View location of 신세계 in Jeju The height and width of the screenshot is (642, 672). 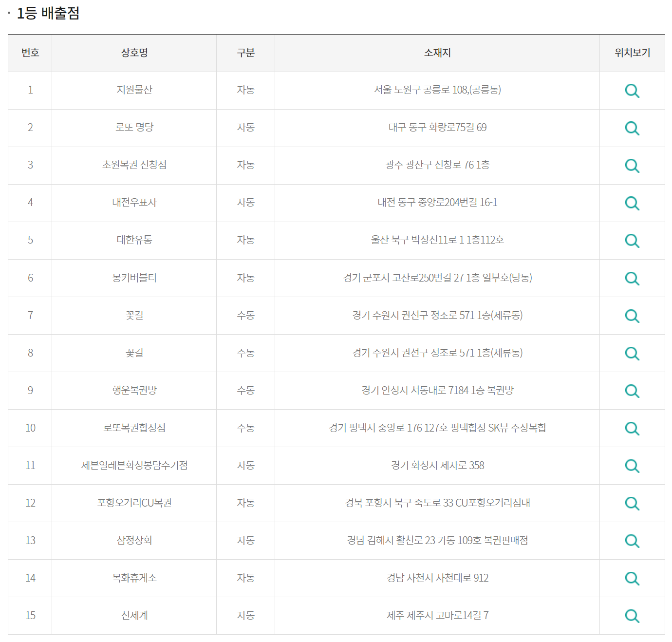point(632,615)
